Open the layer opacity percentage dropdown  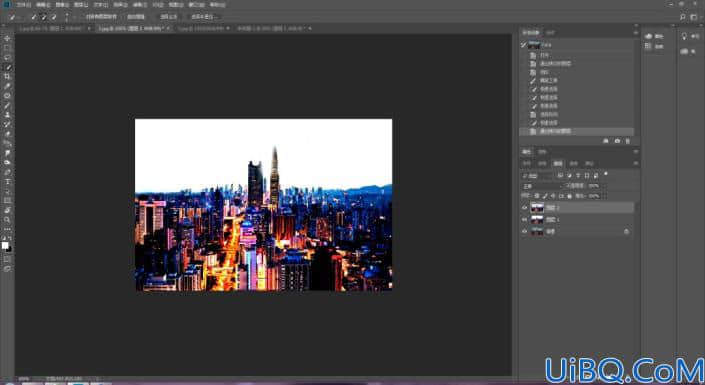(x=593, y=186)
